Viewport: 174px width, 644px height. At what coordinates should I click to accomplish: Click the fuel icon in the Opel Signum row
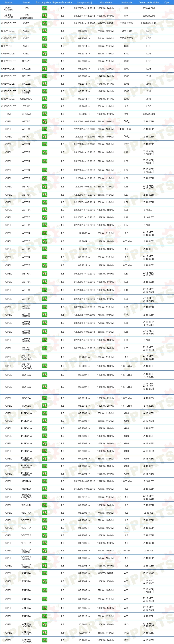[x=45, y=505]
